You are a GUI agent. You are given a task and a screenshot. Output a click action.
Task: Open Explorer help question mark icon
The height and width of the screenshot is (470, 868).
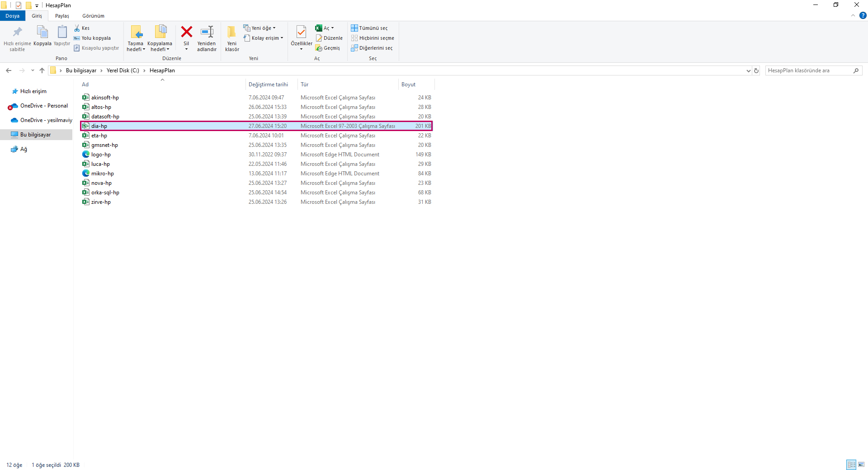[x=863, y=15]
